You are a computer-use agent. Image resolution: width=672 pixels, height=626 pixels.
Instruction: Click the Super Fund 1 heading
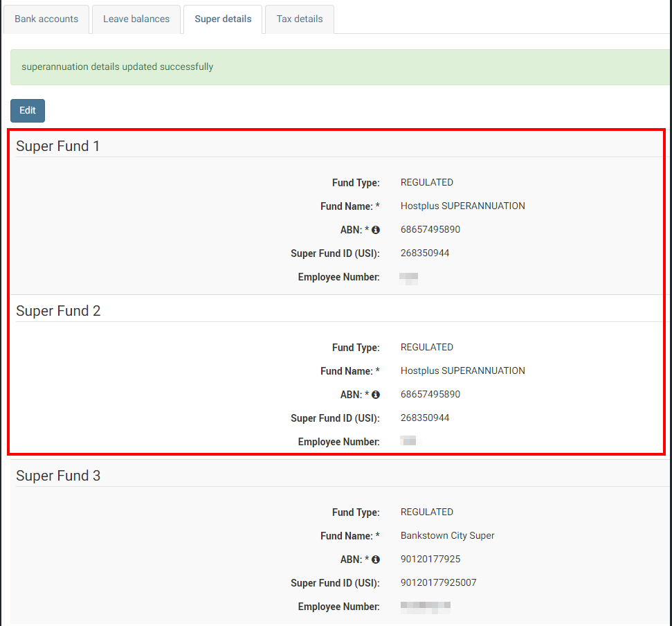tap(58, 146)
